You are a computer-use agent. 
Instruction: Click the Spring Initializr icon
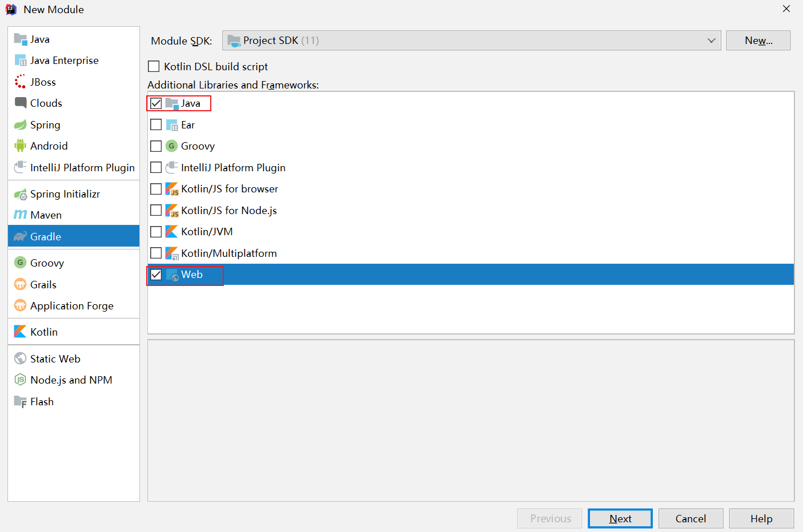click(x=21, y=194)
